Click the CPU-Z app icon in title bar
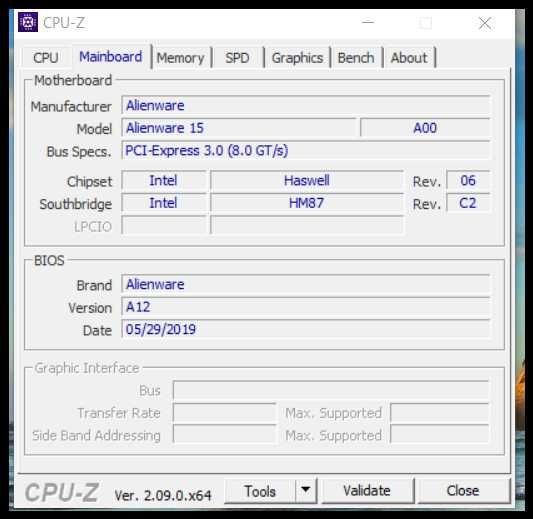This screenshot has width=533, height=519. [28, 22]
